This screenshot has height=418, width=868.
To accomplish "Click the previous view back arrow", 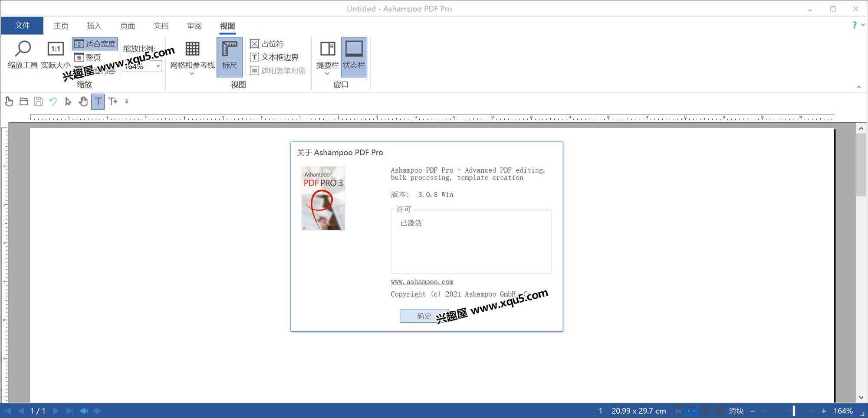I will pos(83,411).
